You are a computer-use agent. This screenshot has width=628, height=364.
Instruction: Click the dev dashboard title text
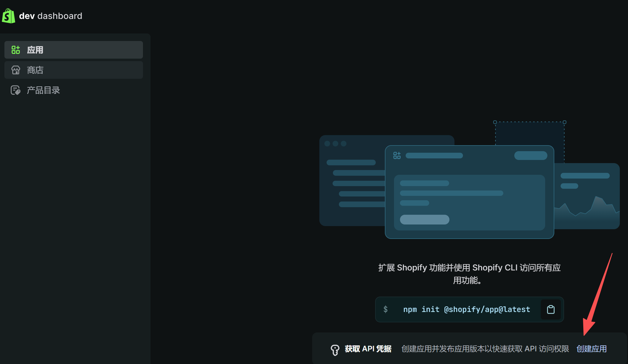pos(51,16)
